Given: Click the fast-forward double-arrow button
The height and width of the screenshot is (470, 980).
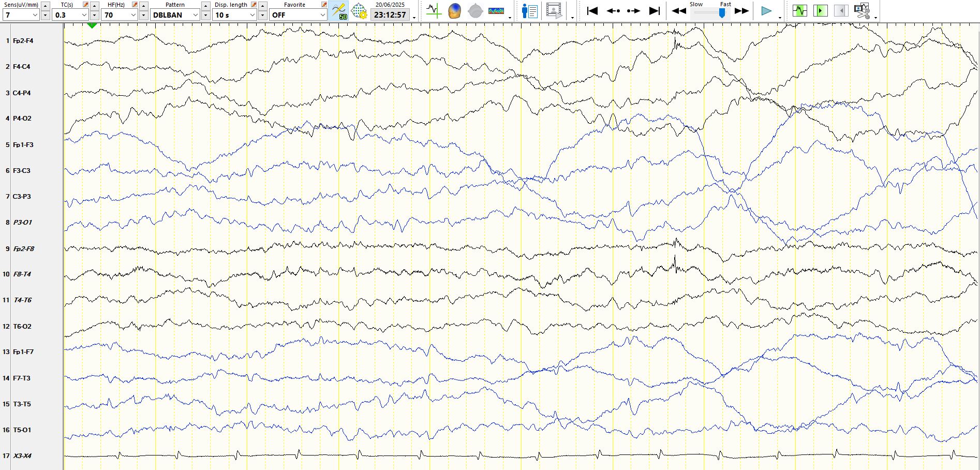Looking at the screenshot, I should 741,11.
